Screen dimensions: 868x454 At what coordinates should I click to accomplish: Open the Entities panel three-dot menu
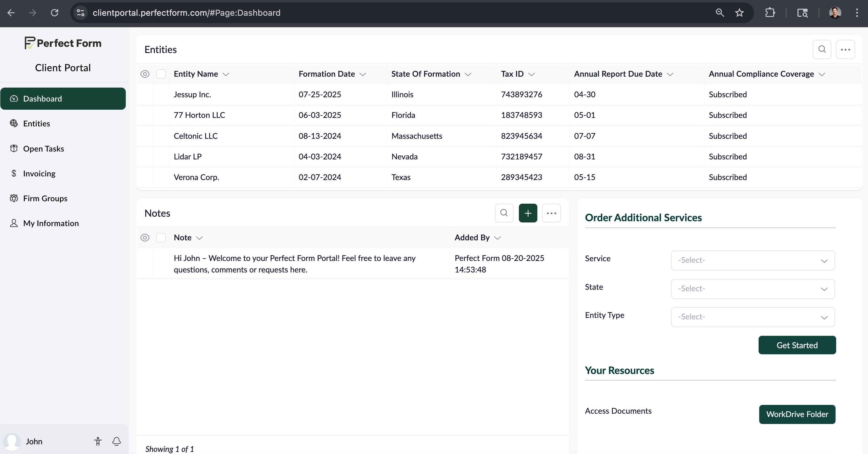845,49
